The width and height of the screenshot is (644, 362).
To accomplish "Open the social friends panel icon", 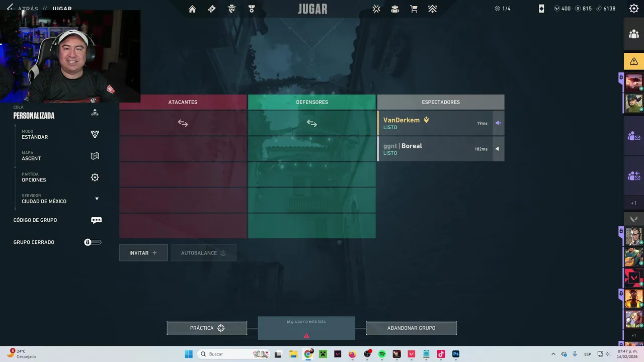I will pos(634,34).
